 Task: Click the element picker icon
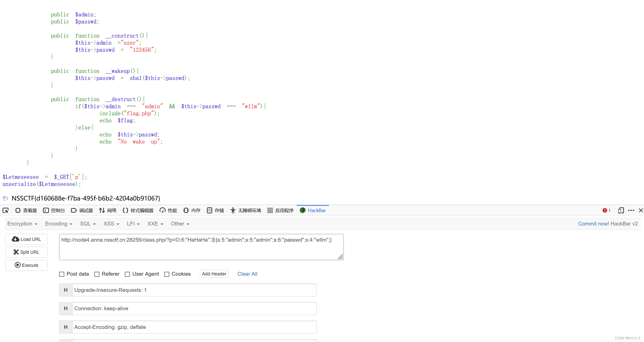(6, 210)
